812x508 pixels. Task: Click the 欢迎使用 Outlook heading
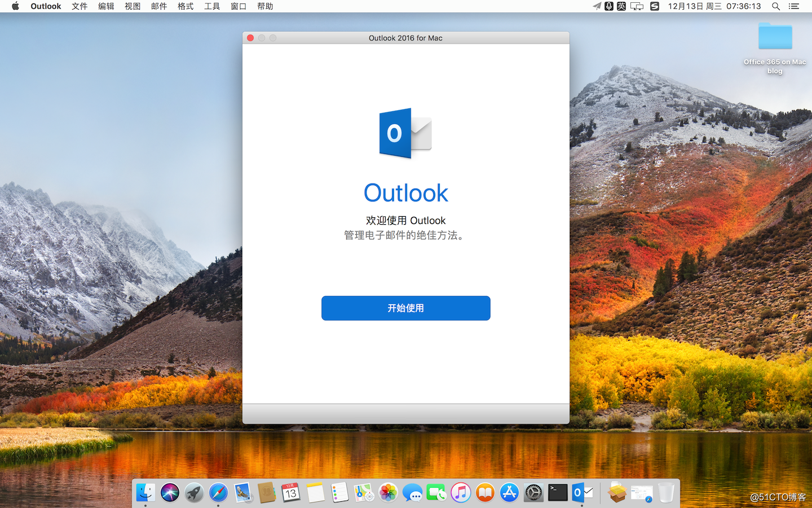pyautogui.click(x=405, y=221)
